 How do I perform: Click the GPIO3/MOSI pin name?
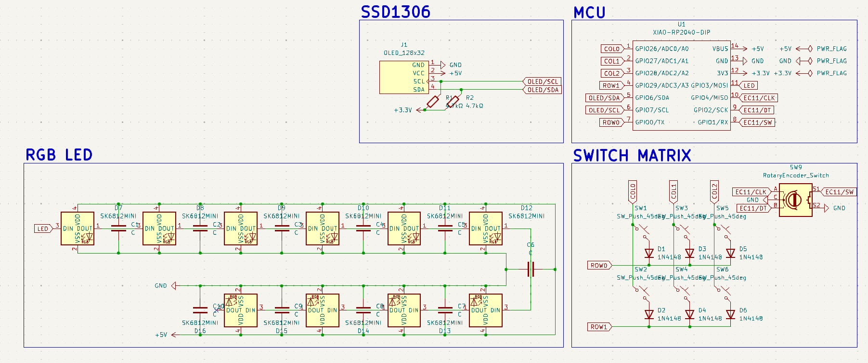(x=710, y=85)
